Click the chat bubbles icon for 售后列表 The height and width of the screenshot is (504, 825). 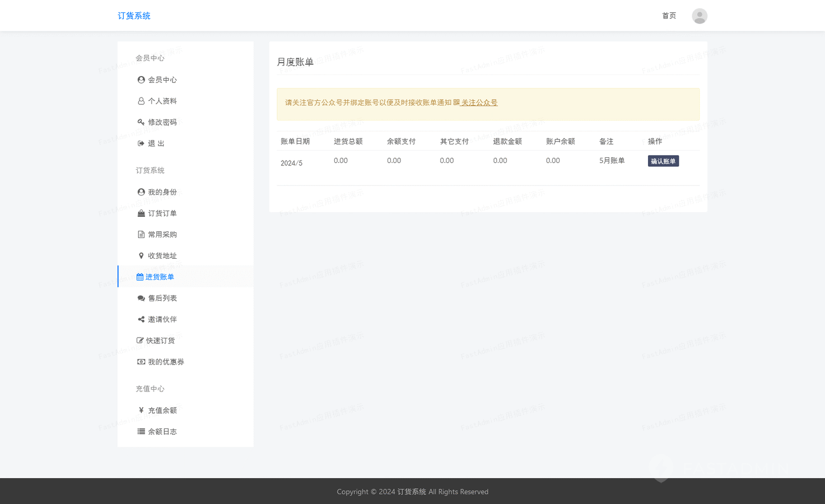coord(141,298)
